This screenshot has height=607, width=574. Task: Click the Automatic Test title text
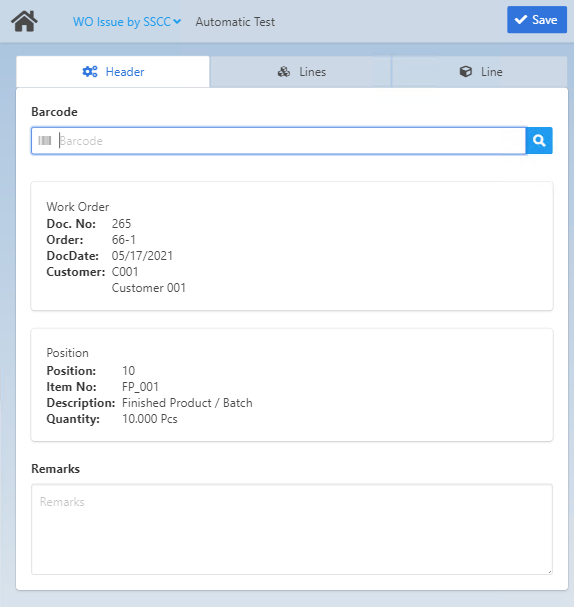point(235,22)
